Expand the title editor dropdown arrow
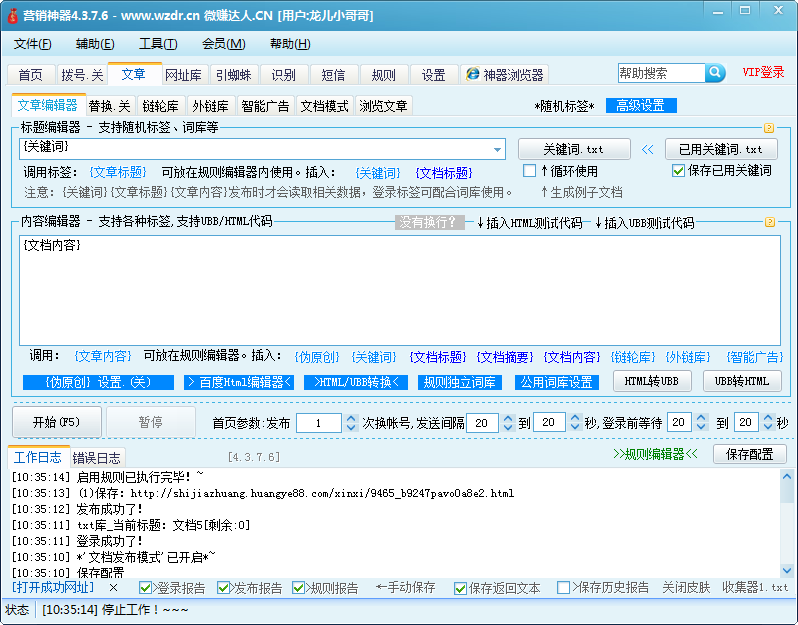Image resolution: width=798 pixels, height=625 pixels. (x=497, y=149)
